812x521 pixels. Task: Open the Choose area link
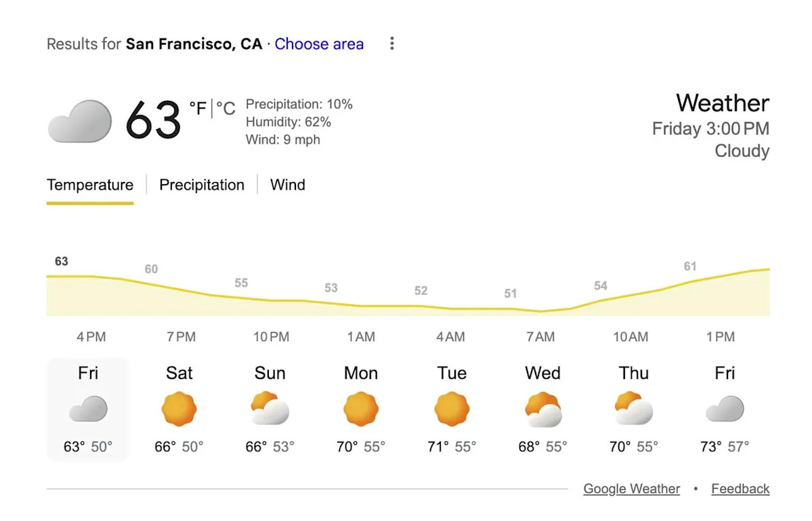point(319,44)
